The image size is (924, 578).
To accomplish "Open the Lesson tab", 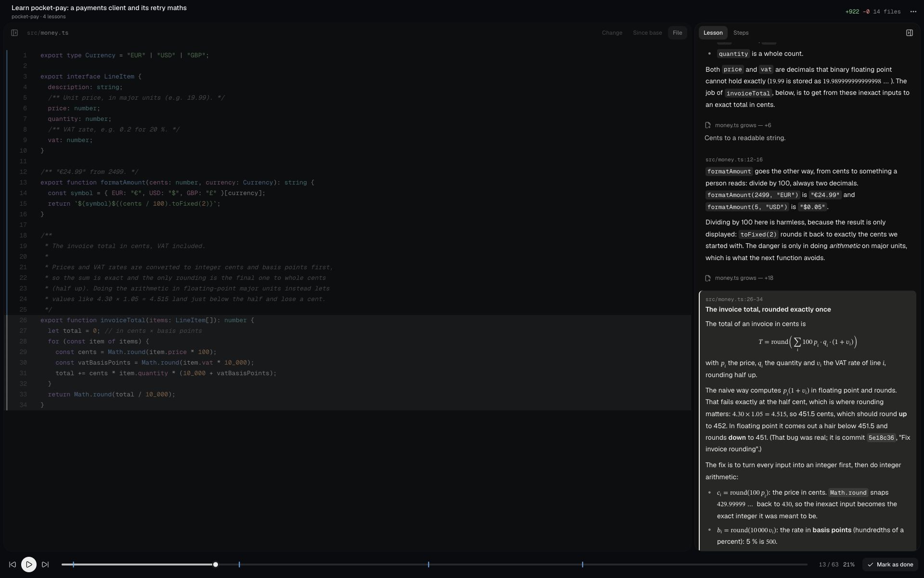I will point(713,33).
